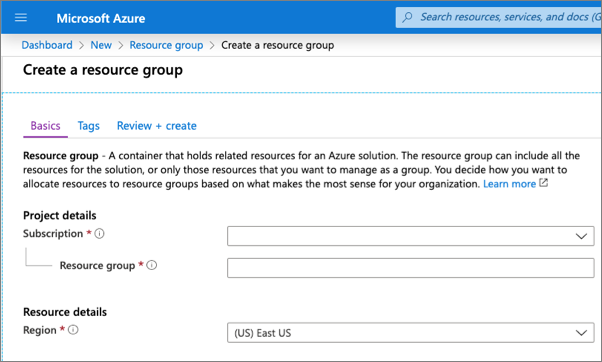Open the Resource group breadcrumb link

click(x=166, y=45)
